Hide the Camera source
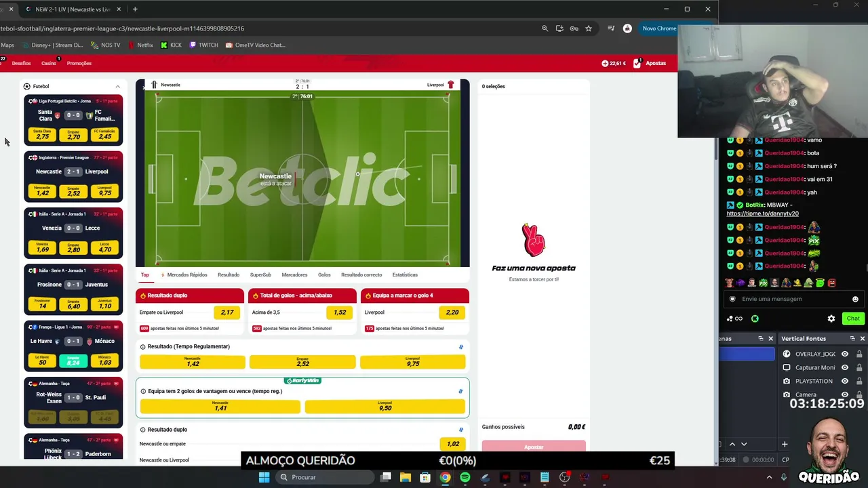 [845, 394]
